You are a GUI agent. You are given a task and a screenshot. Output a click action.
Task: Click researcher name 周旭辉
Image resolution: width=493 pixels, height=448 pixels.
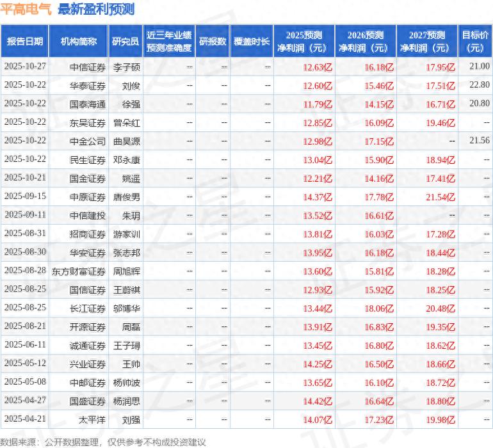point(127,271)
